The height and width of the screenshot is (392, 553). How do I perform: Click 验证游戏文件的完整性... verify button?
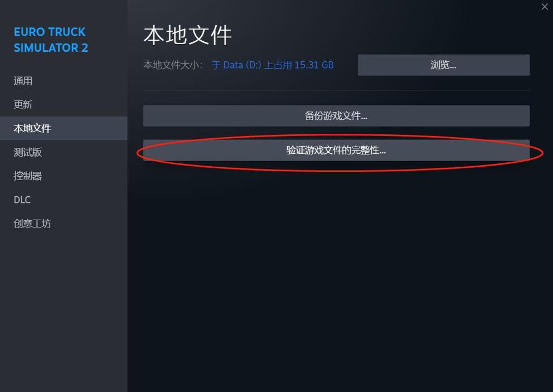[x=336, y=151]
